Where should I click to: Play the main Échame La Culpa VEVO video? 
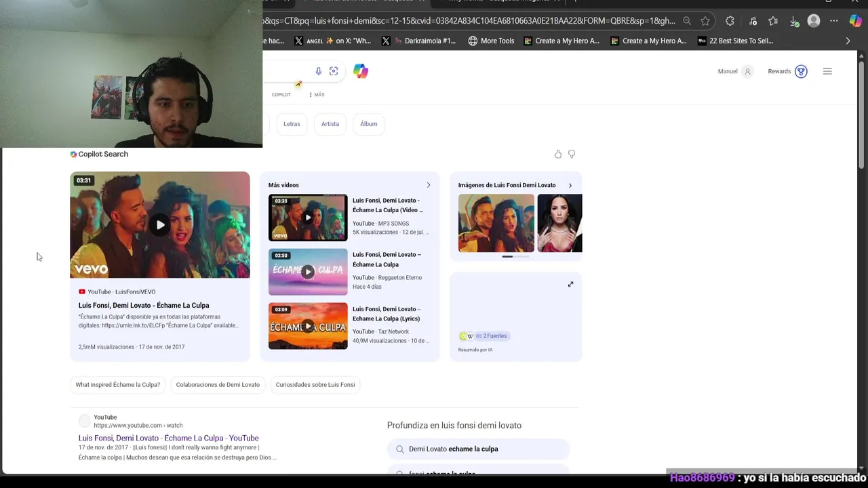(x=160, y=225)
